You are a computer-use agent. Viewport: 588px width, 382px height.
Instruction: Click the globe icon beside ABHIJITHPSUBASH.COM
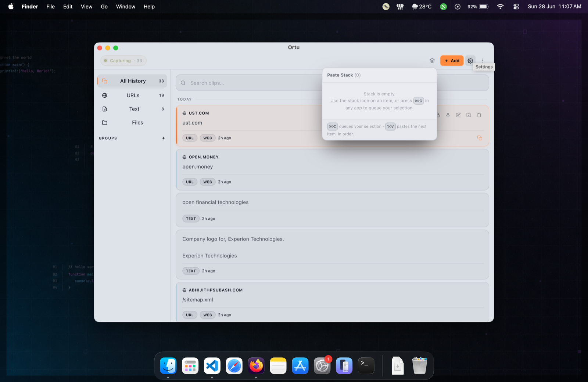click(x=184, y=290)
